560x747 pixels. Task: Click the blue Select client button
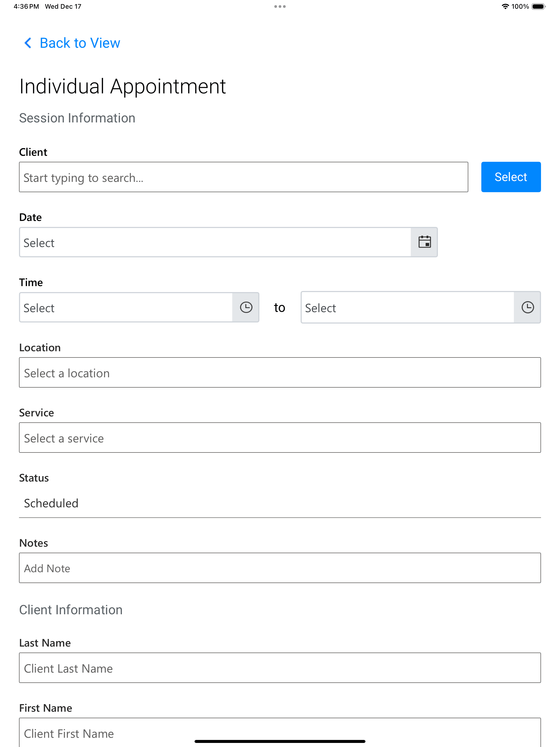511,177
